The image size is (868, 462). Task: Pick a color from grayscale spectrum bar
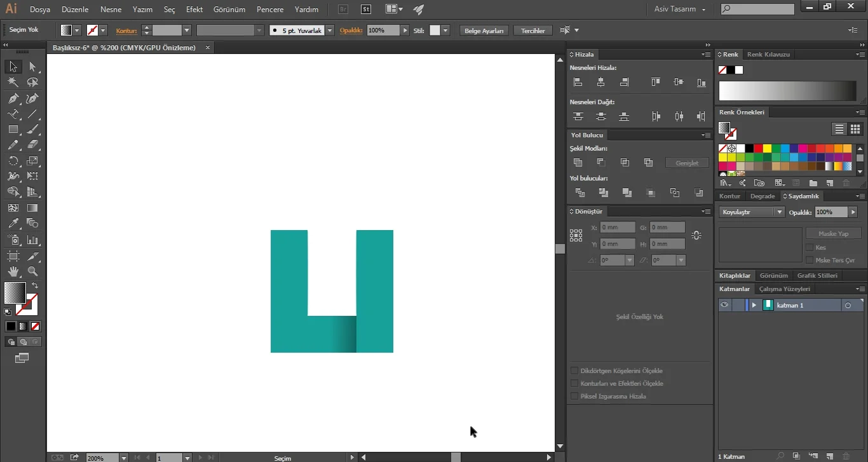click(x=788, y=91)
